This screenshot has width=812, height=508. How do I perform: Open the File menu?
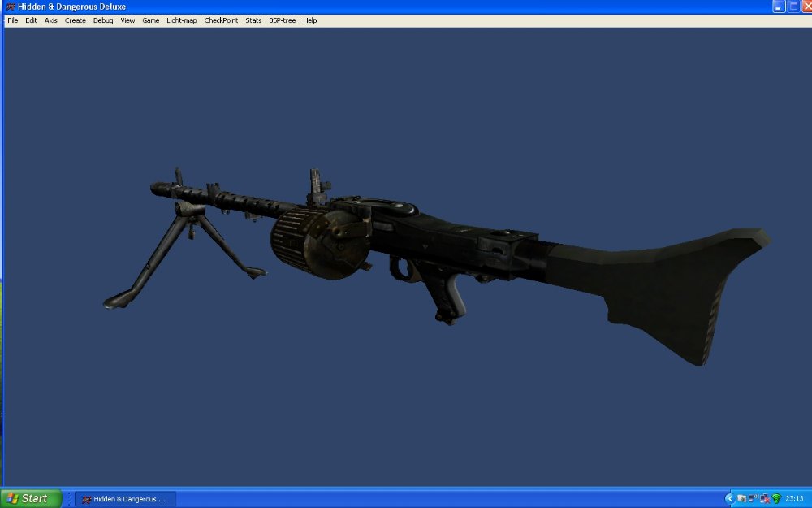[12, 20]
